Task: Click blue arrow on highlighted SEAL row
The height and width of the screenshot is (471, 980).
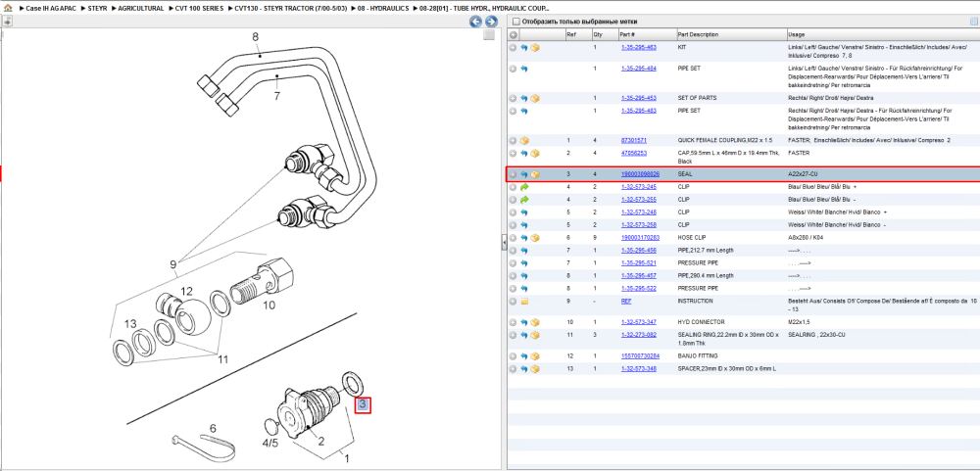Action: [x=523, y=174]
